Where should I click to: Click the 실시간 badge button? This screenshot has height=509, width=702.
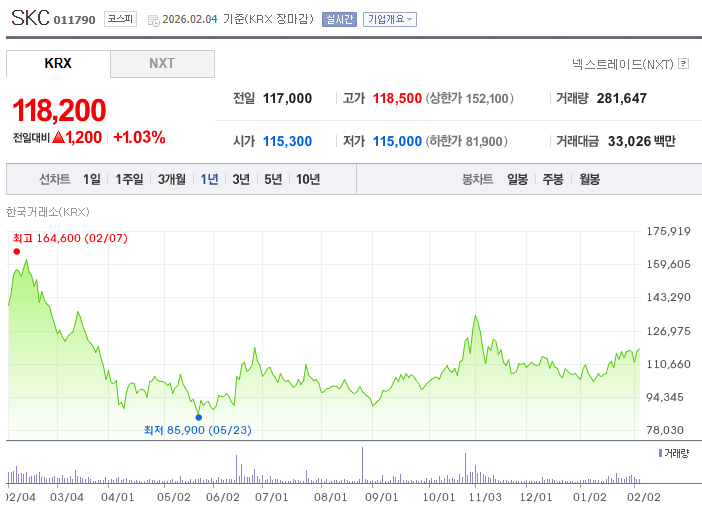339,19
